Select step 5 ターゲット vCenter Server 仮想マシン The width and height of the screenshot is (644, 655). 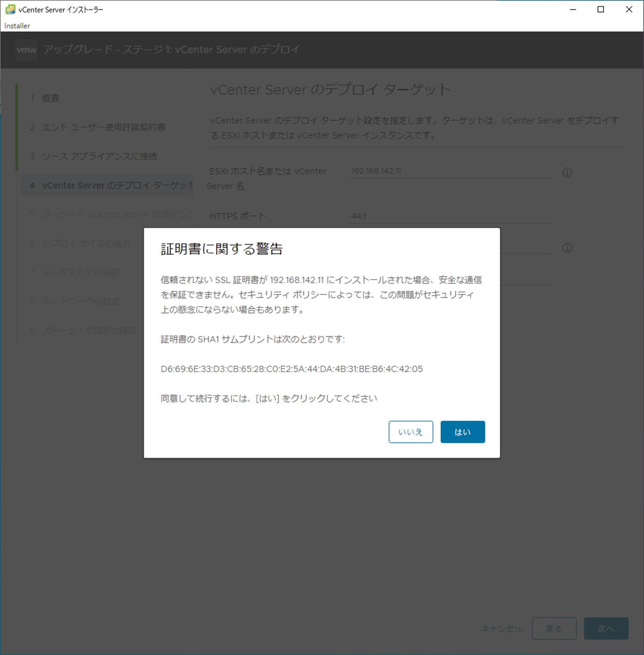coord(106,214)
